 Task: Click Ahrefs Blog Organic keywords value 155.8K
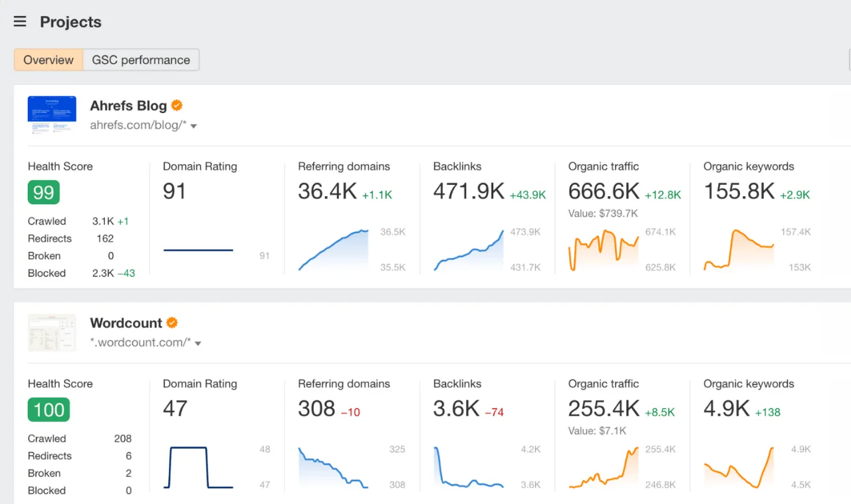[x=739, y=191]
